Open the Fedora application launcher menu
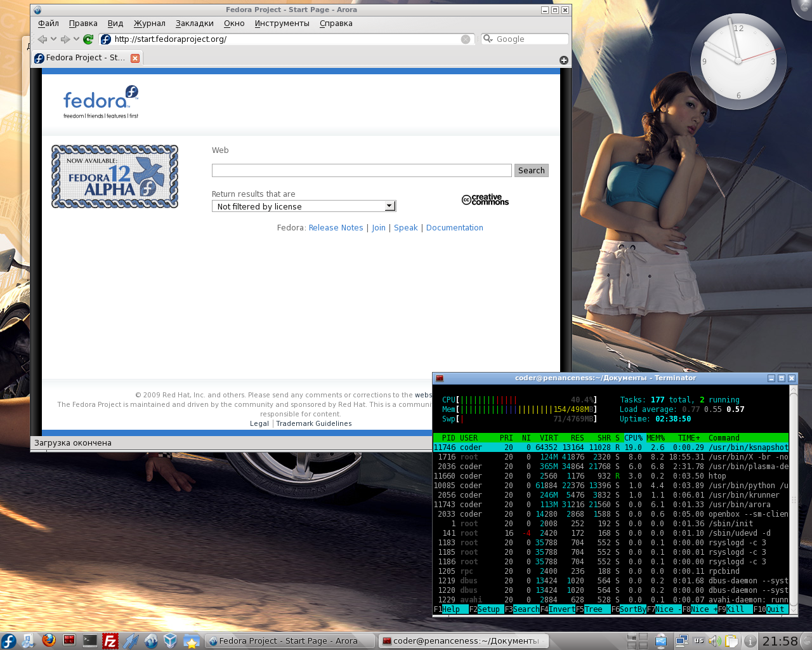Image resolution: width=812 pixels, height=650 pixels. (9, 641)
